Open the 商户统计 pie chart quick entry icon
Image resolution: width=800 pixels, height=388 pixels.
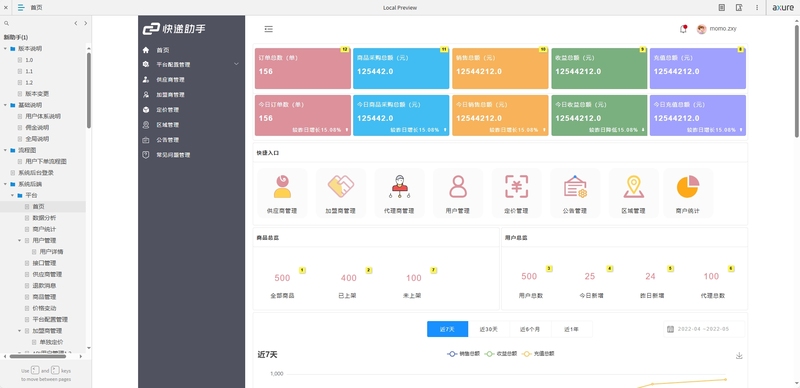tap(688, 186)
